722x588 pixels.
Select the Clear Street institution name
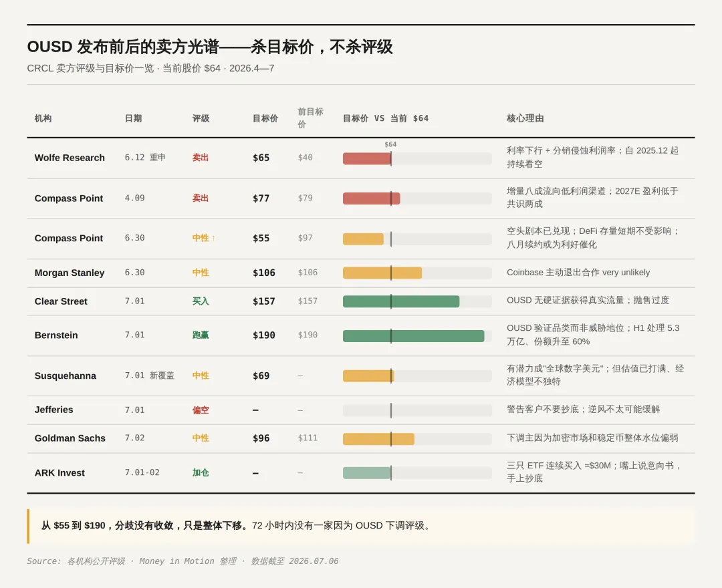point(61,301)
